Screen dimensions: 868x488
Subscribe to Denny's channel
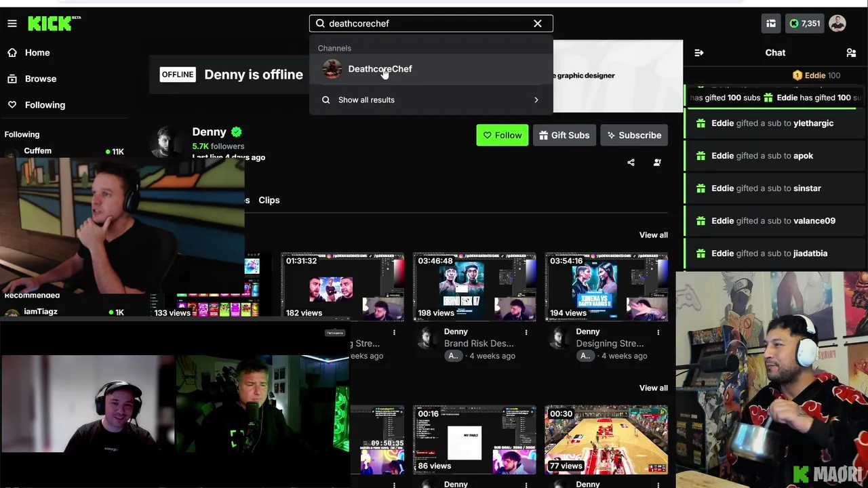(634, 136)
